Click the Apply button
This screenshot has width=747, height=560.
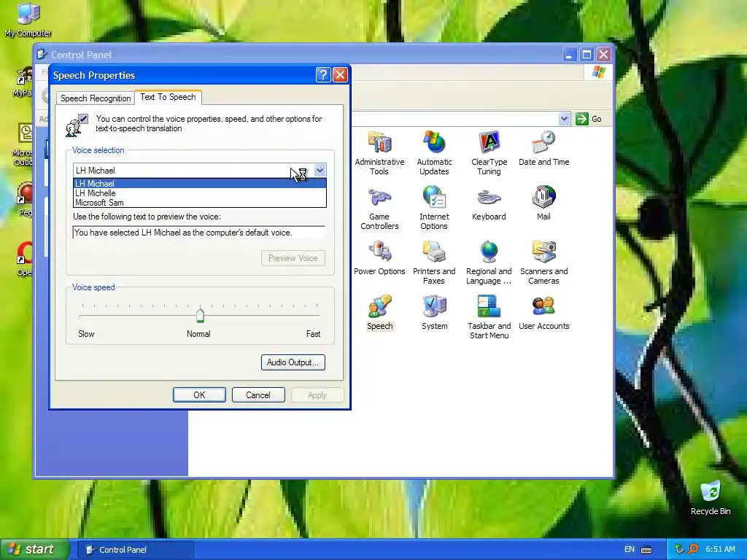coord(317,394)
